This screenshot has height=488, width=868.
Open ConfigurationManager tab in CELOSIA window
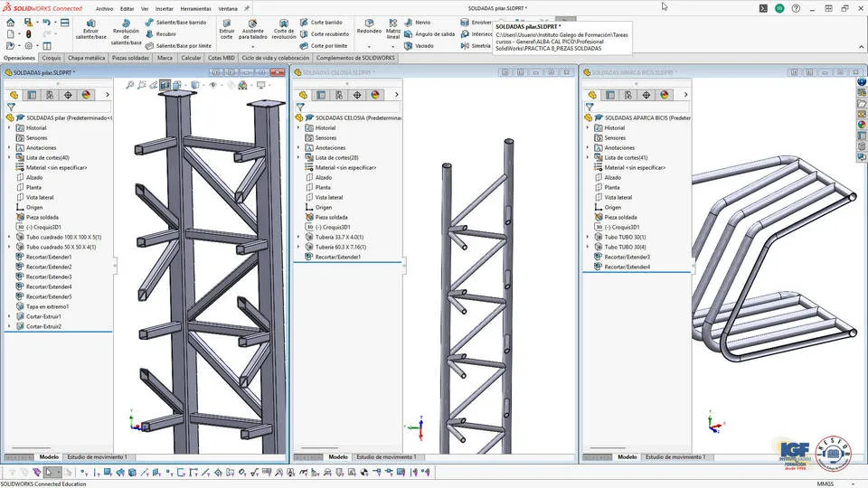pyautogui.click(x=339, y=95)
